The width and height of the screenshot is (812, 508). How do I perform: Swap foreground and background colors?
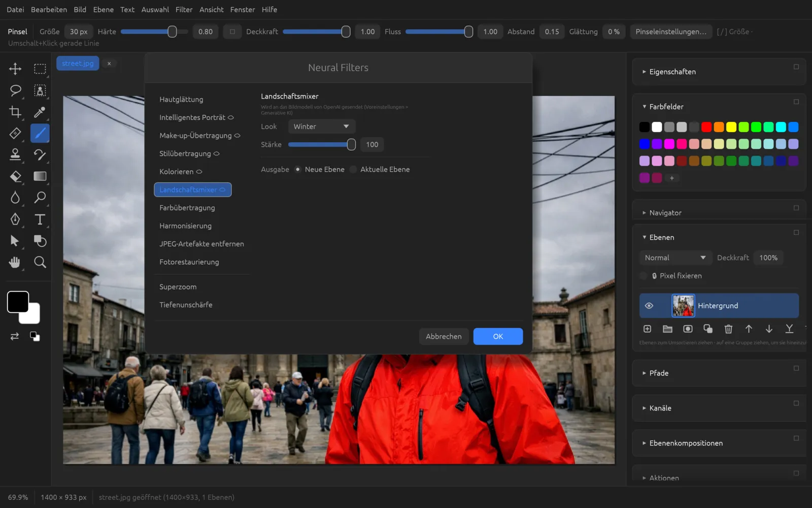[15, 336]
